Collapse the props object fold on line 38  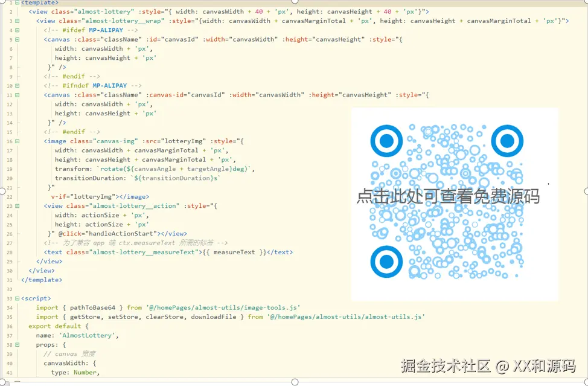tap(18, 345)
